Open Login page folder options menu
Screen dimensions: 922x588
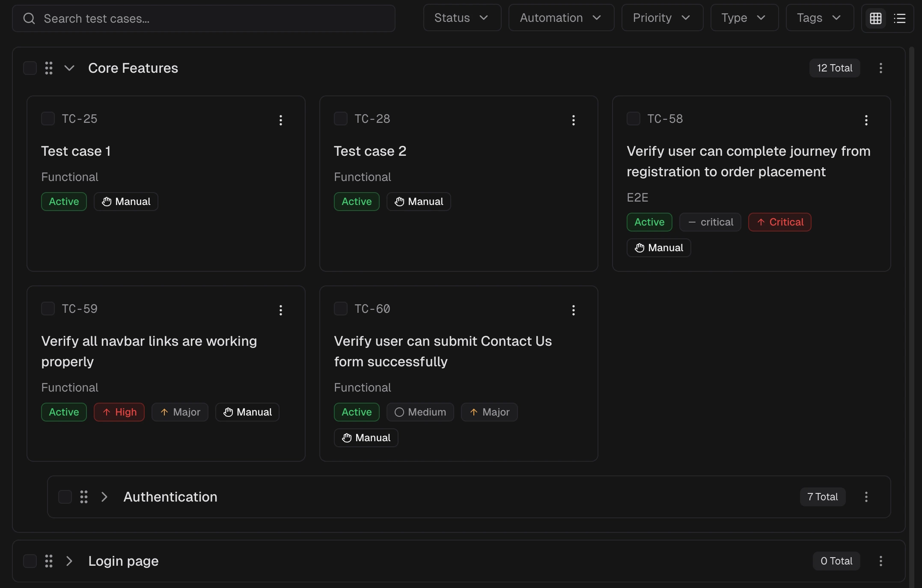[880, 561]
